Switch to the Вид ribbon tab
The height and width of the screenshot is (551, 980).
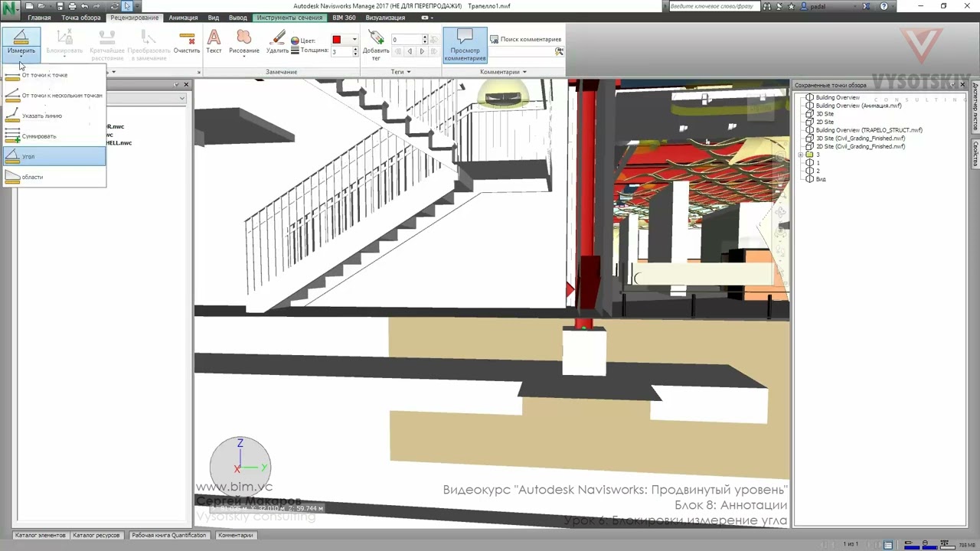tap(214, 18)
